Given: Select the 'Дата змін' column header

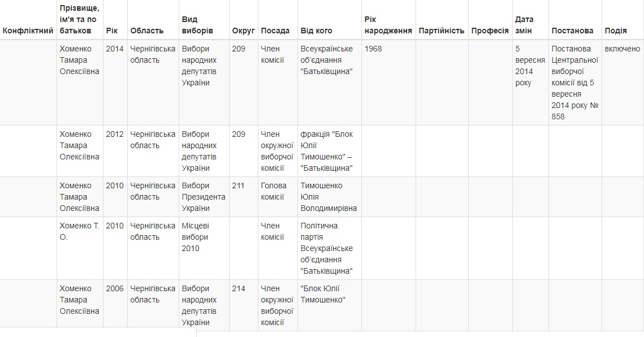Looking at the screenshot, I should tap(525, 25).
